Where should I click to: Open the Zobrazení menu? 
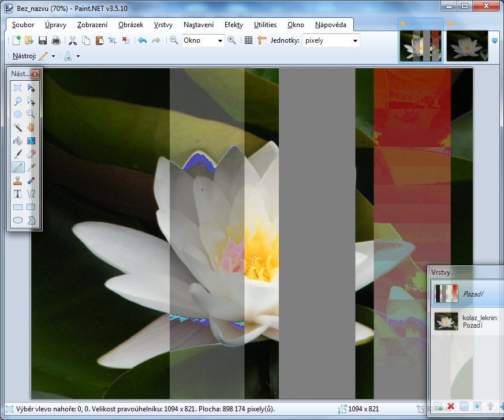92,25
